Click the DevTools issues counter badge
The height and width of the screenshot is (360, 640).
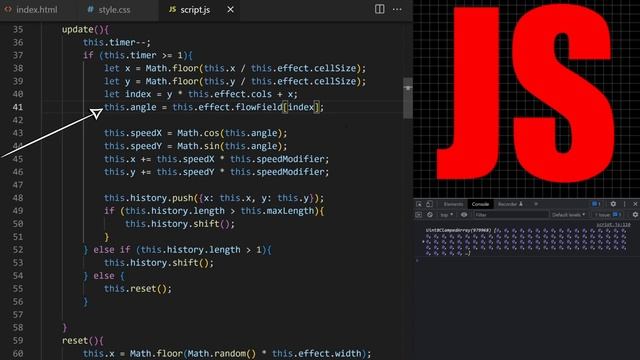pyautogui.click(x=596, y=204)
